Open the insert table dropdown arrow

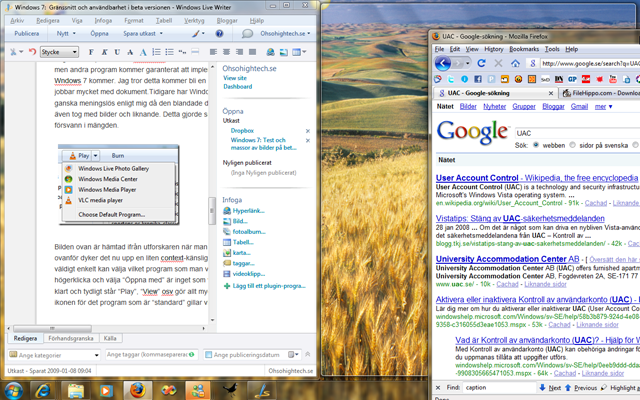[304, 52]
